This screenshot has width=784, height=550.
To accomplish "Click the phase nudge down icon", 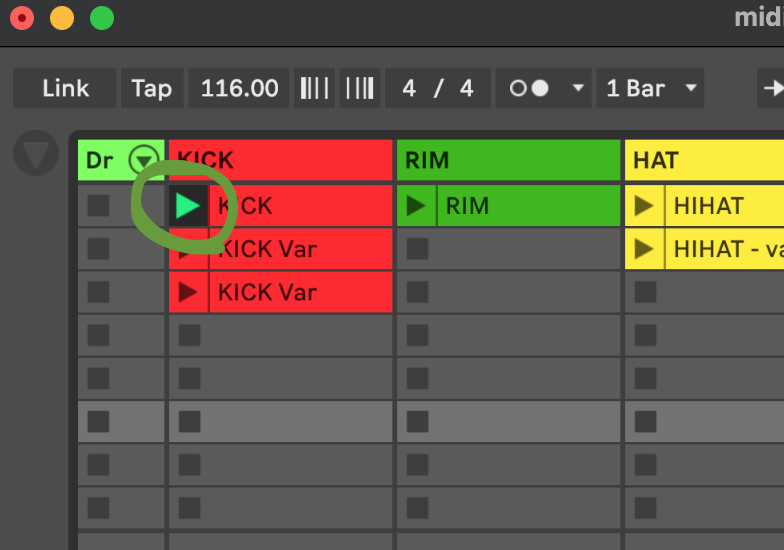I will 314,88.
